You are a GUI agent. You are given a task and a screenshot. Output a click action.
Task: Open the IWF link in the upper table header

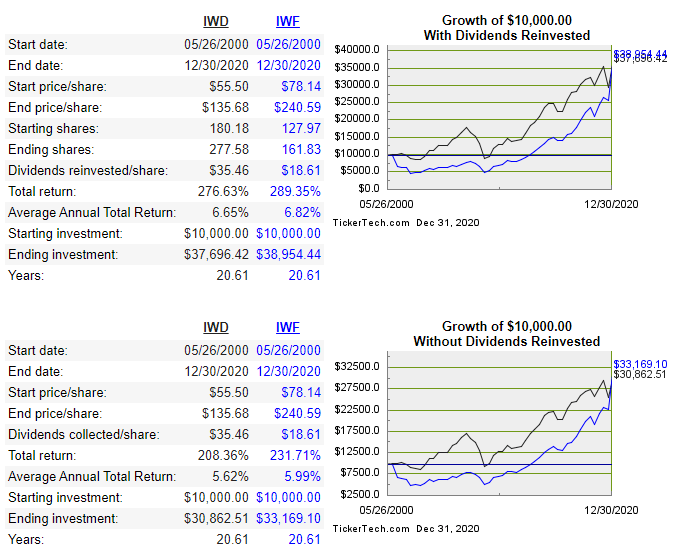pyautogui.click(x=287, y=20)
